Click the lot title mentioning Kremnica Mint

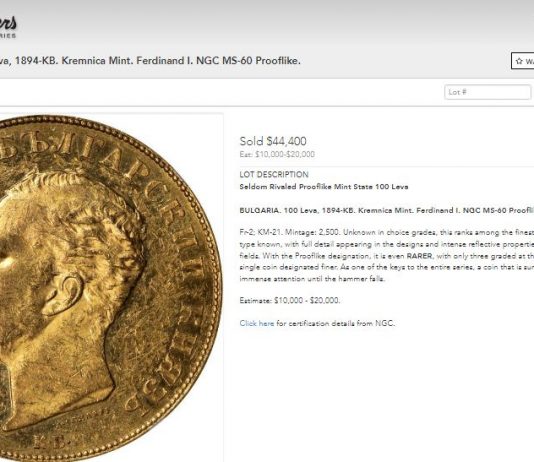click(x=150, y=61)
